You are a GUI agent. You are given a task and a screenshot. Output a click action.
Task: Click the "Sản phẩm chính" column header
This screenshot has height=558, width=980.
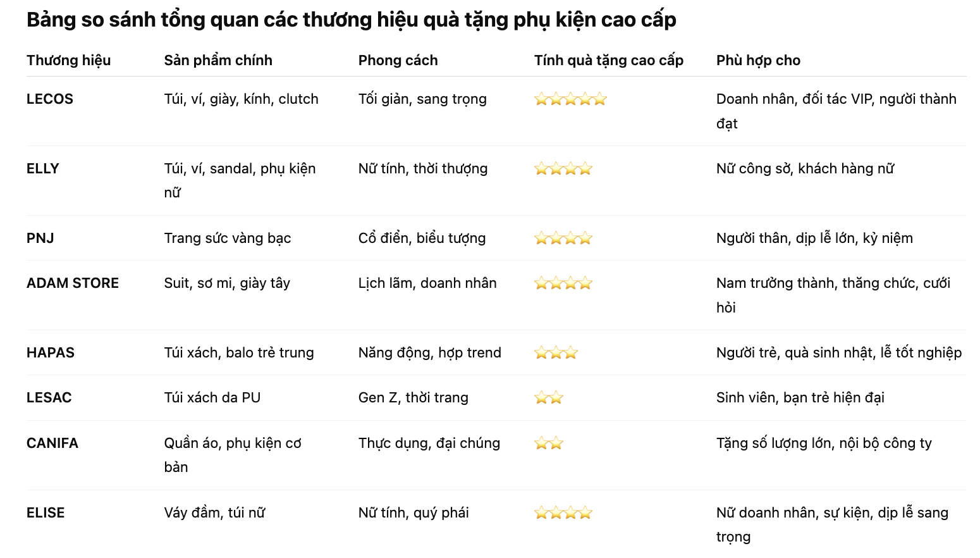pos(218,61)
